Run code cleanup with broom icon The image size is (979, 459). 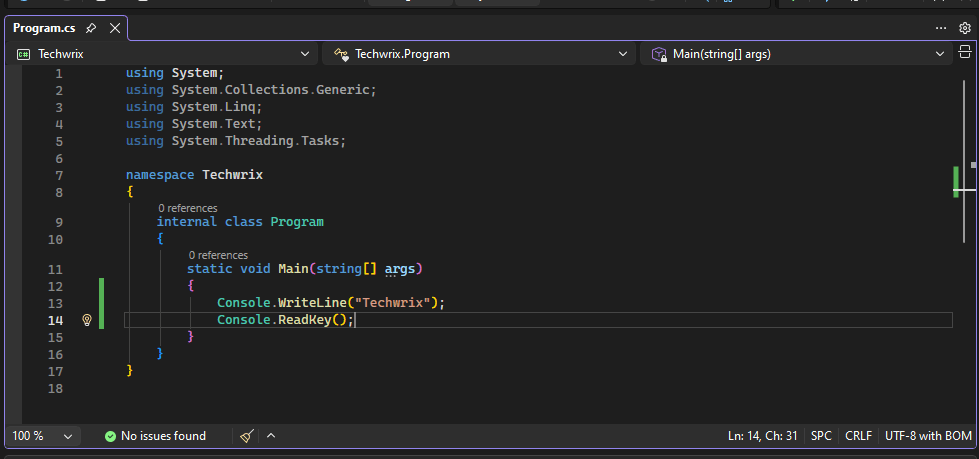point(247,436)
